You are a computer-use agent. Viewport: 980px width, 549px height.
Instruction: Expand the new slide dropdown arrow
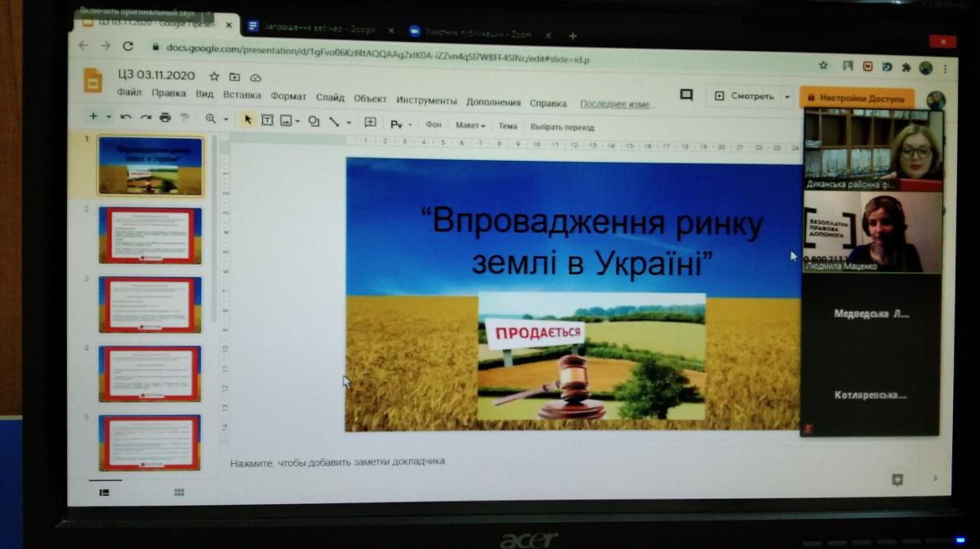108,117
